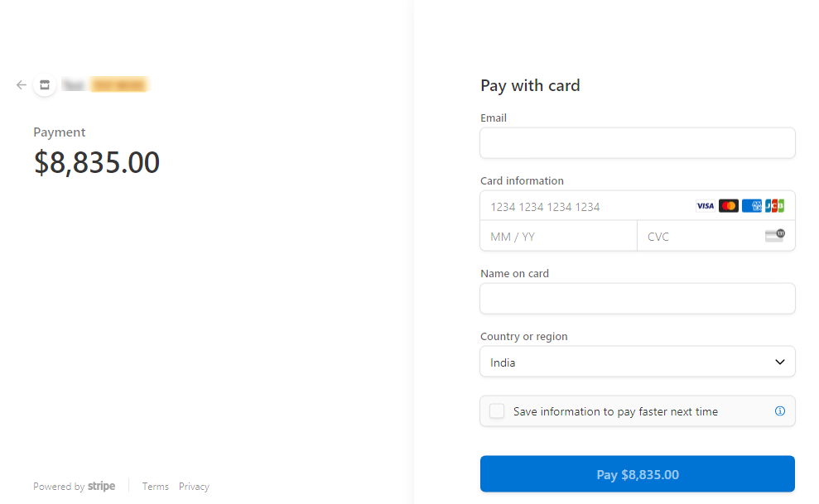Focus the Email input field

[637, 143]
